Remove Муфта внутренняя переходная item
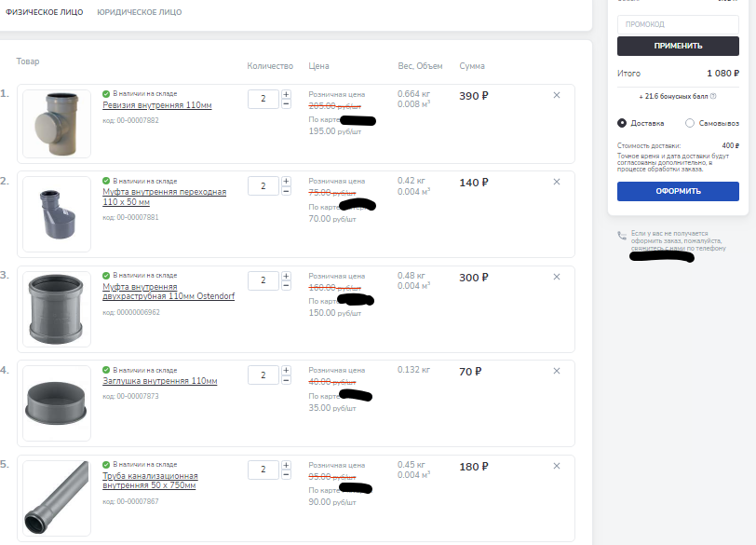This screenshot has width=756, height=545. pyautogui.click(x=557, y=183)
